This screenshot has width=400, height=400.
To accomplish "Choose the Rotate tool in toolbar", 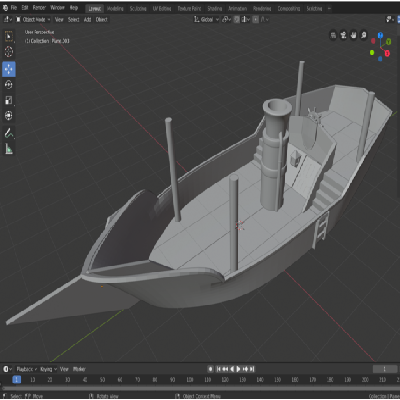I will tap(9, 85).
